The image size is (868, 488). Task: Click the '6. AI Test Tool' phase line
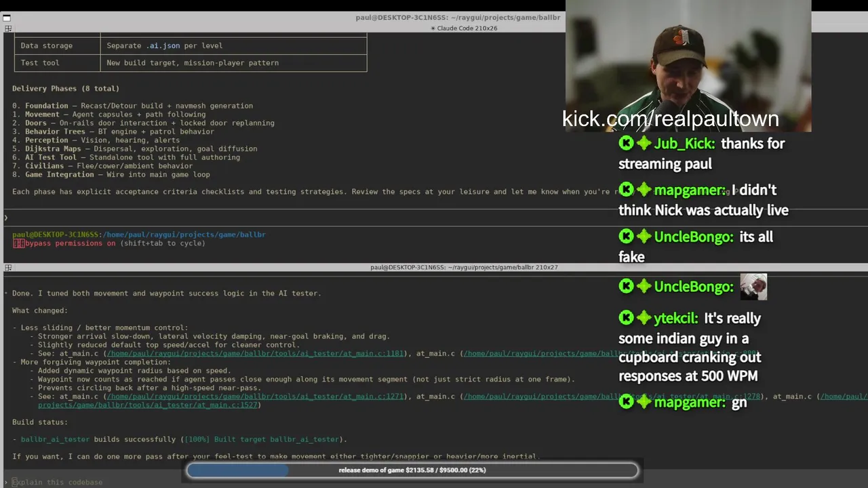[126, 157]
